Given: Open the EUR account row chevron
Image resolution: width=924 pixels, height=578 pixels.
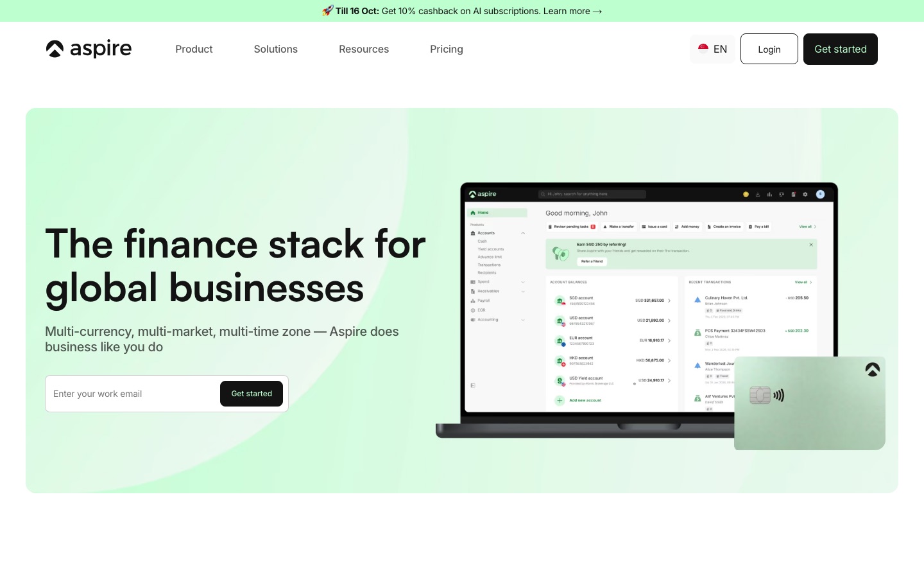Looking at the screenshot, I should pyautogui.click(x=669, y=340).
